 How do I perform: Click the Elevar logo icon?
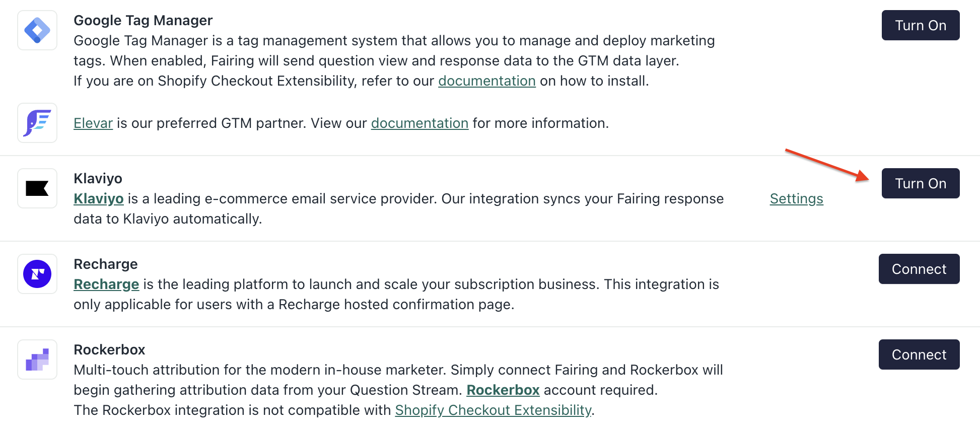(37, 123)
